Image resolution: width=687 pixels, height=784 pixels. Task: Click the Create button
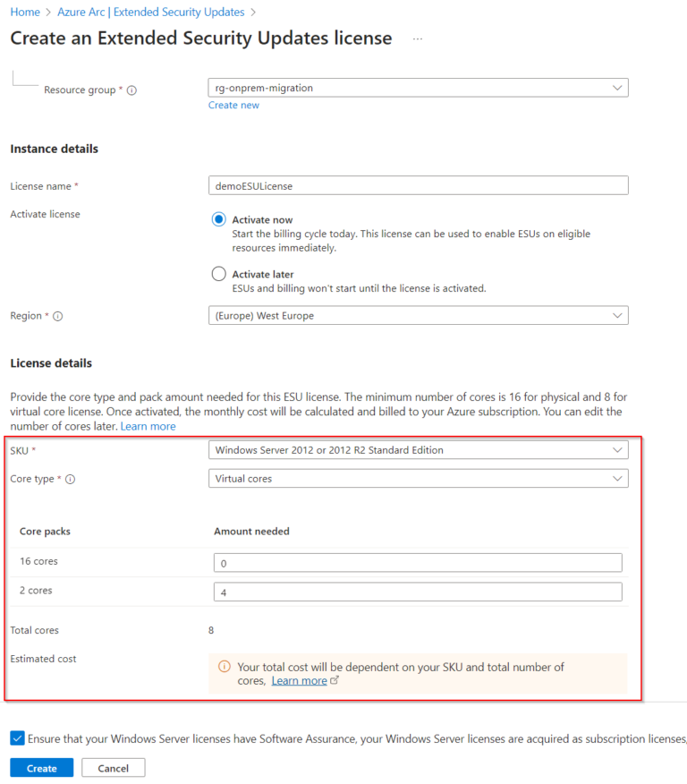41,768
